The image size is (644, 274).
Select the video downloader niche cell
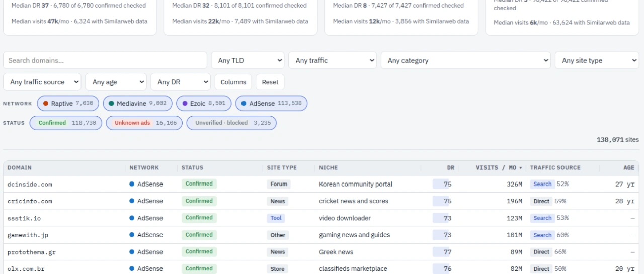pos(345,218)
